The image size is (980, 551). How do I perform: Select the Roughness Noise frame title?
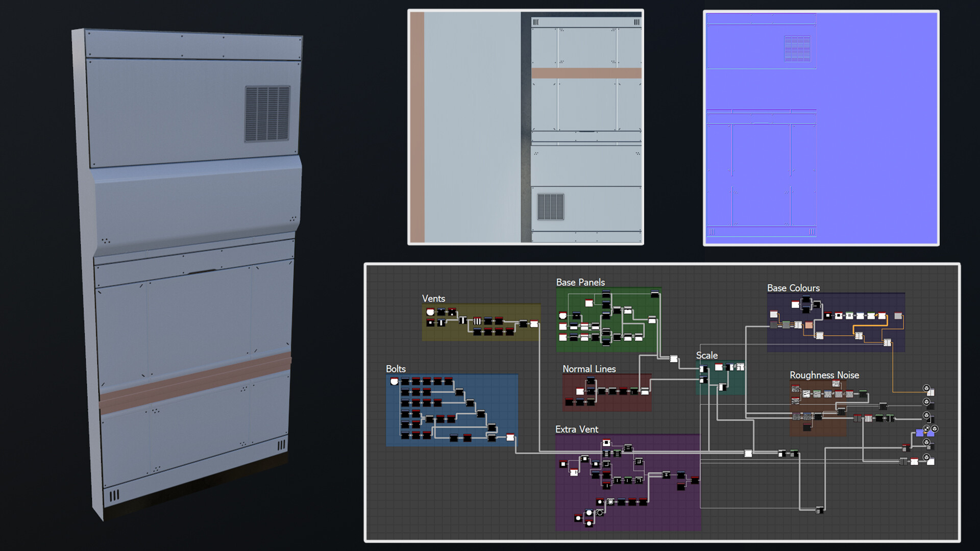click(x=824, y=375)
